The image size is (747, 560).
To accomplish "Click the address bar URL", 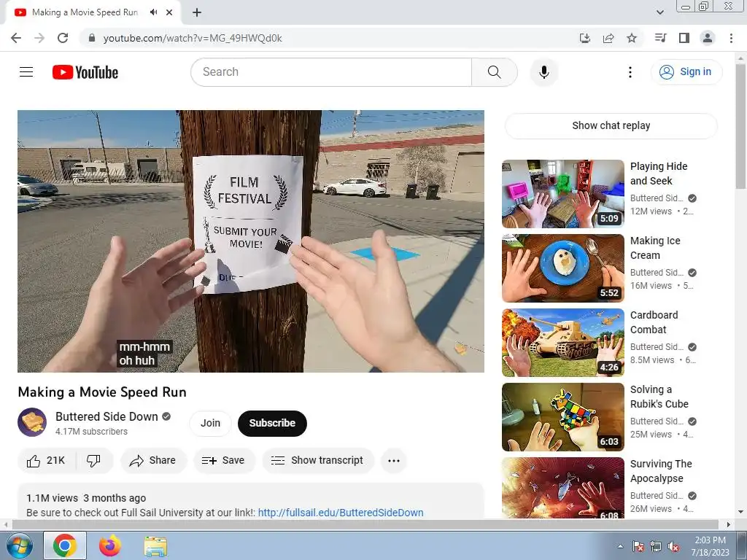I will 193,38.
